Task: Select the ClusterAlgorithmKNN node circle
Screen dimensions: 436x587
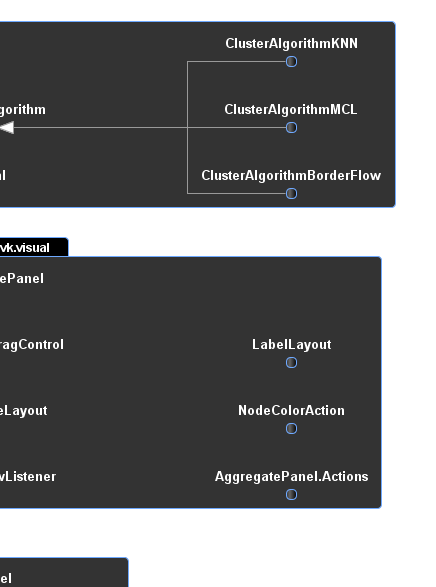Action: 292,62
